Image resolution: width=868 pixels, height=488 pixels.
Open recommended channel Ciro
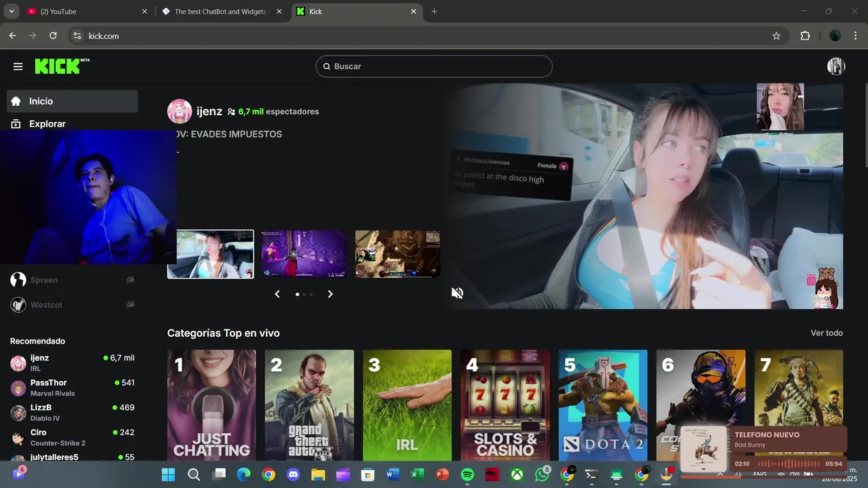click(73, 437)
